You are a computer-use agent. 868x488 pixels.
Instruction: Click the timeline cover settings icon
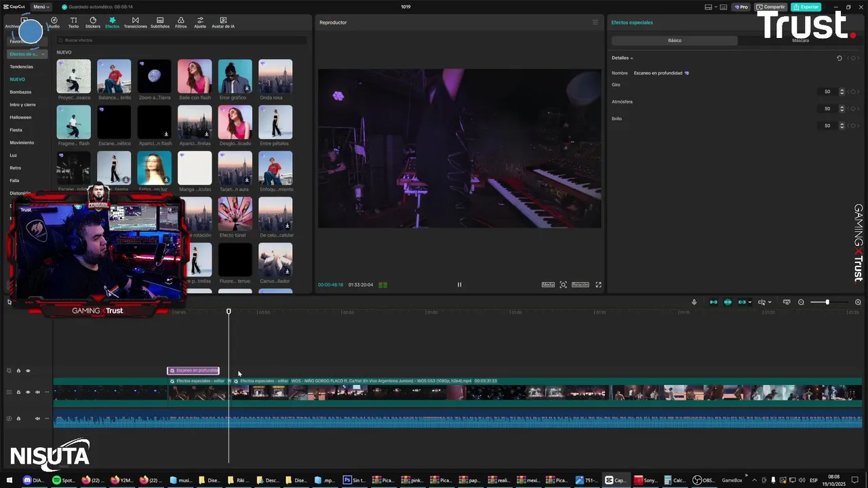[x=787, y=302]
